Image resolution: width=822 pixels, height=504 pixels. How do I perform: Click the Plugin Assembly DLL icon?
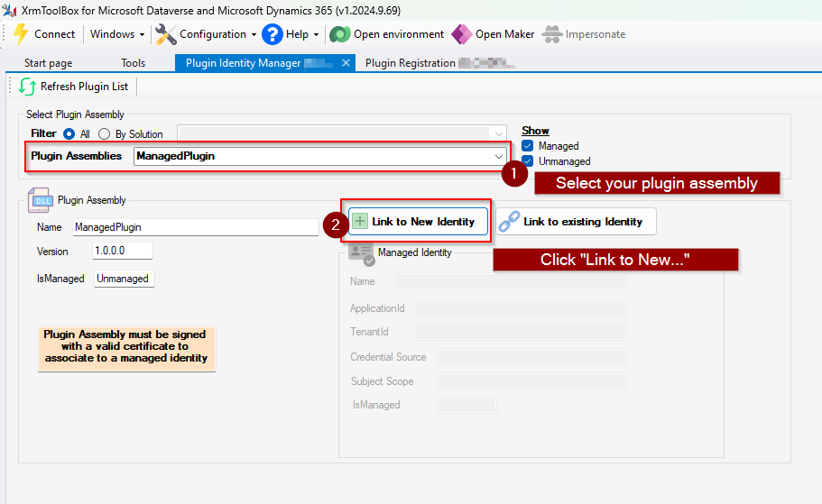40,200
